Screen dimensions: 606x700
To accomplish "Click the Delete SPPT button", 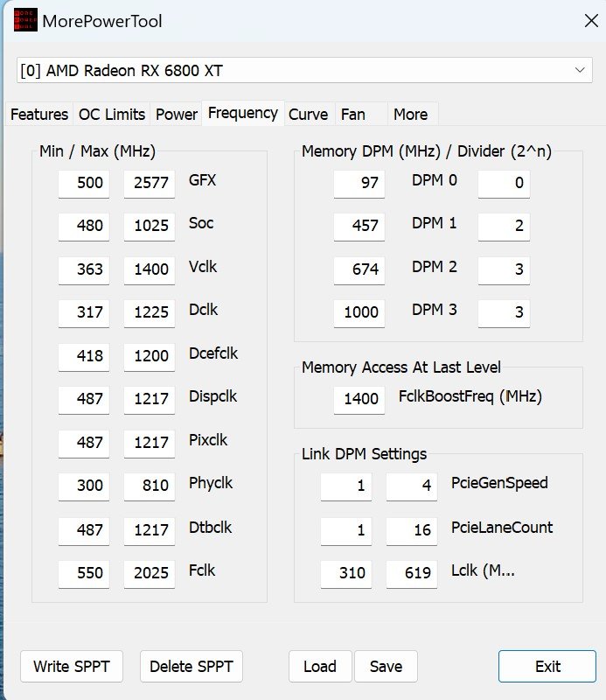I will [x=192, y=666].
